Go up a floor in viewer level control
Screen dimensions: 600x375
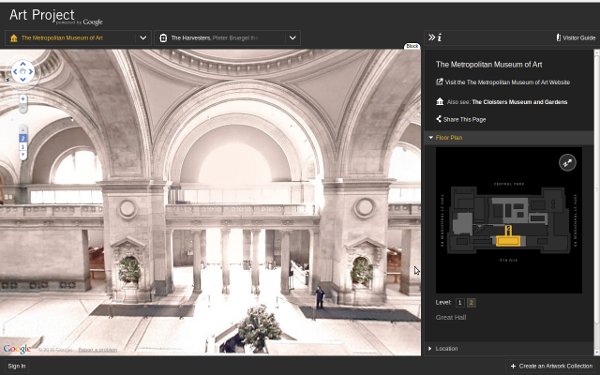point(23,130)
